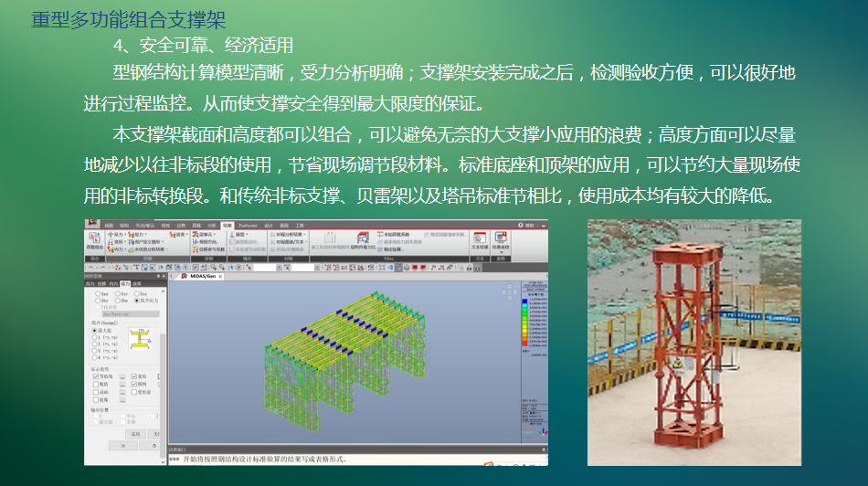Click the XYZ axis triad in viewport
This screenshot has width=868, height=486.
pos(543,431)
